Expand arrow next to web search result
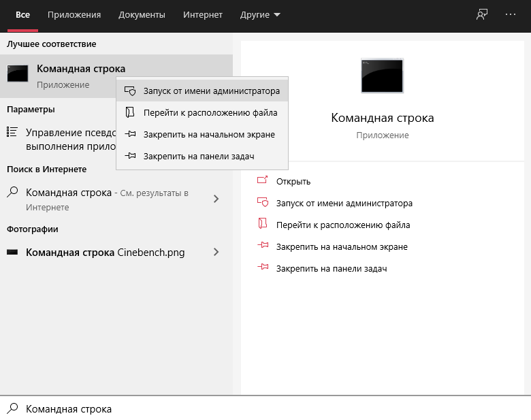Image resolution: width=531 pixels, height=420 pixels. (x=216, y=199)
